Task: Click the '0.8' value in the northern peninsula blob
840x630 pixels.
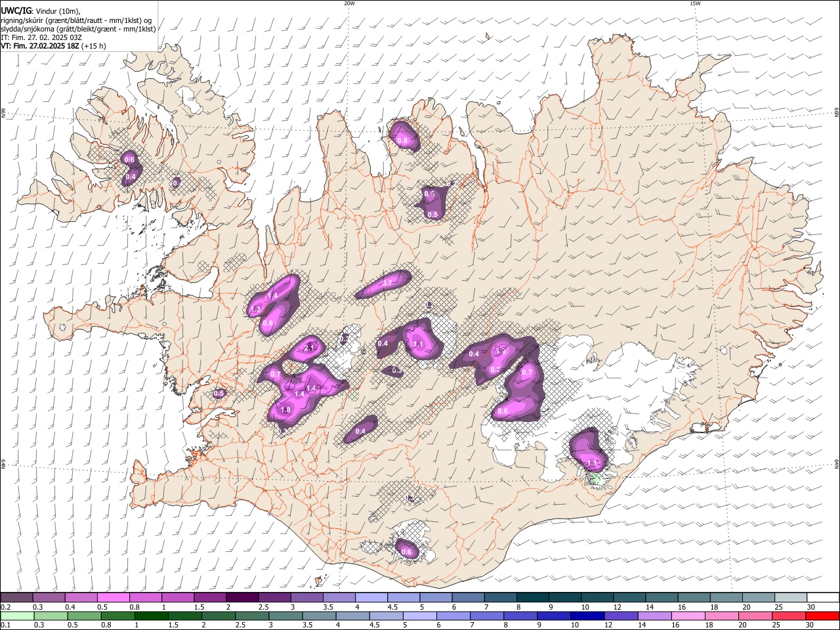Action: [402, 140]
